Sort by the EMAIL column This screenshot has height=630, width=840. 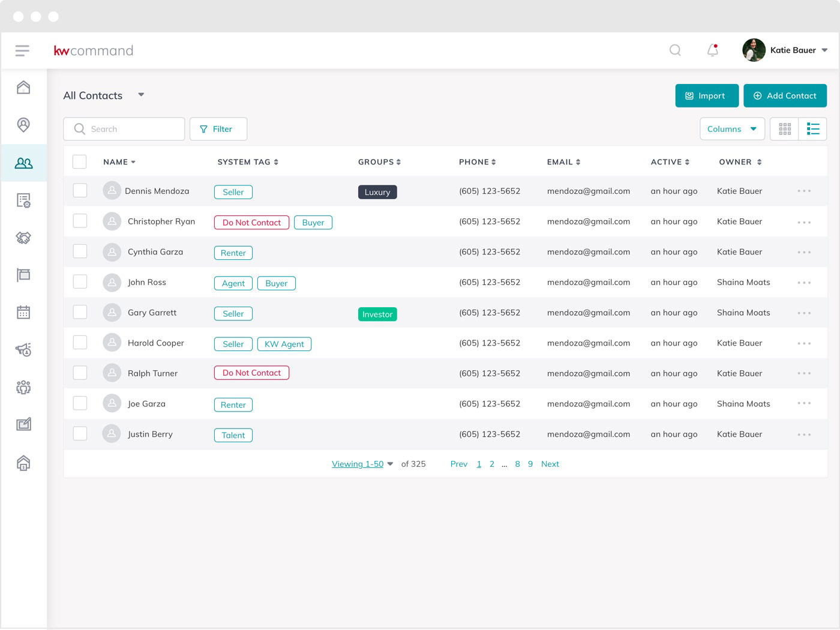(563, 162)
